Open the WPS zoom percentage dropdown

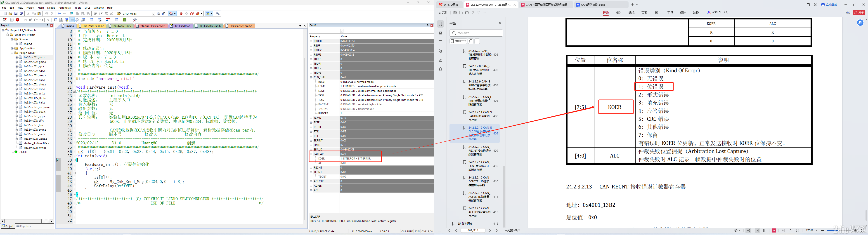[x=817, y=231]
